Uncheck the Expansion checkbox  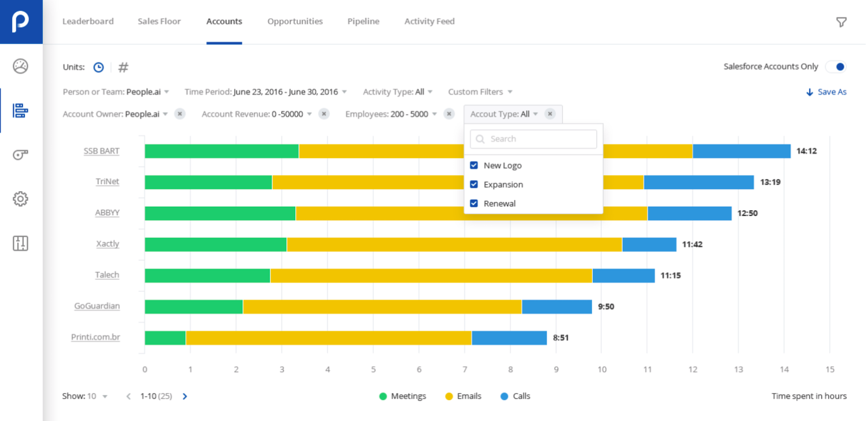474,185
